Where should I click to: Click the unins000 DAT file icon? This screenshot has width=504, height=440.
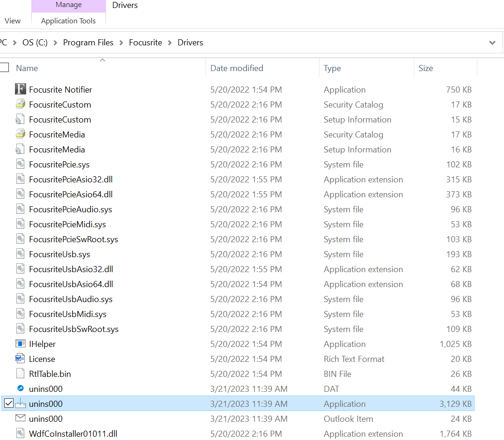point(20,388)
